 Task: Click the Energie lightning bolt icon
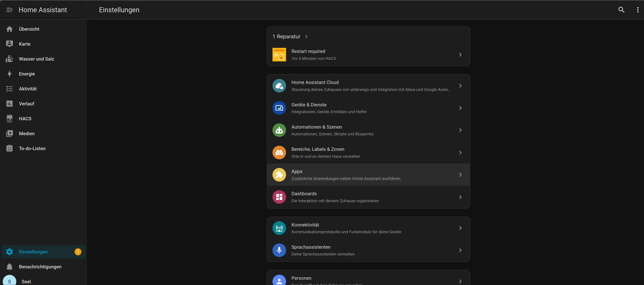pos(9,74)
